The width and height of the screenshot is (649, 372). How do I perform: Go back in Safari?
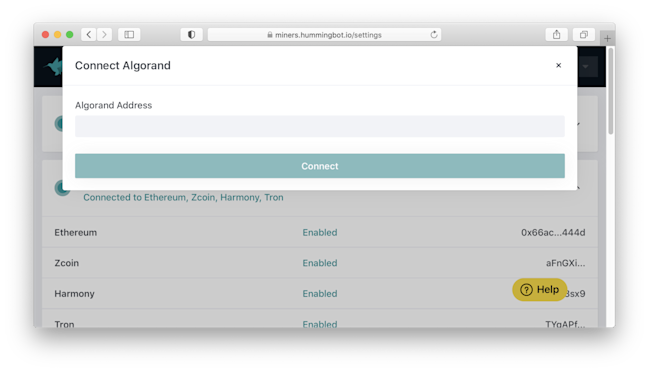tap(89, 35)
